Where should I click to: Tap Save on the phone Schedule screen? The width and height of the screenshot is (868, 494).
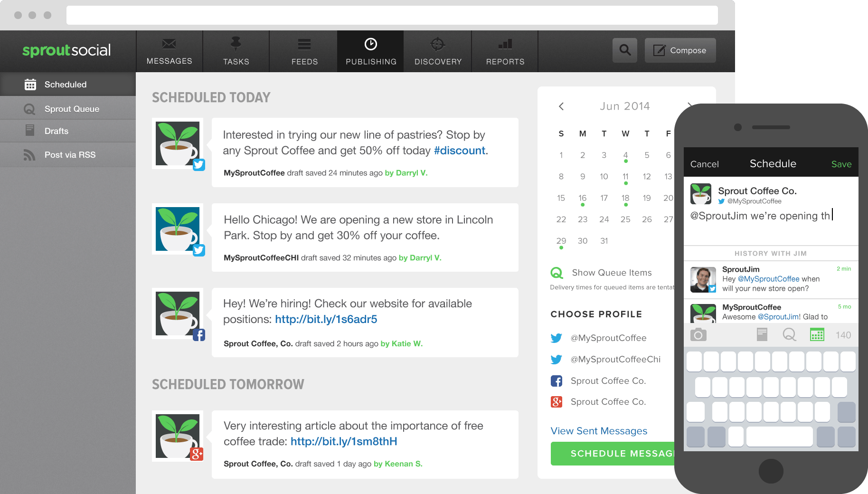click(x=841, y=164)
